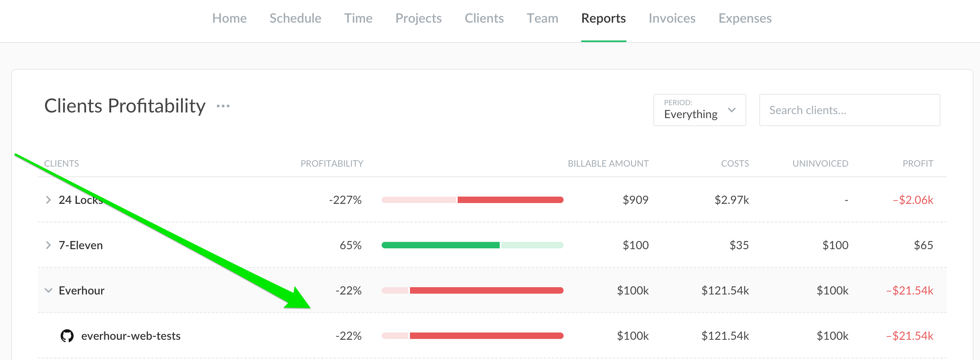Open the Home tab
Image resolution: width=980 pixels, height=360 pixels.
tap(229, 18)
